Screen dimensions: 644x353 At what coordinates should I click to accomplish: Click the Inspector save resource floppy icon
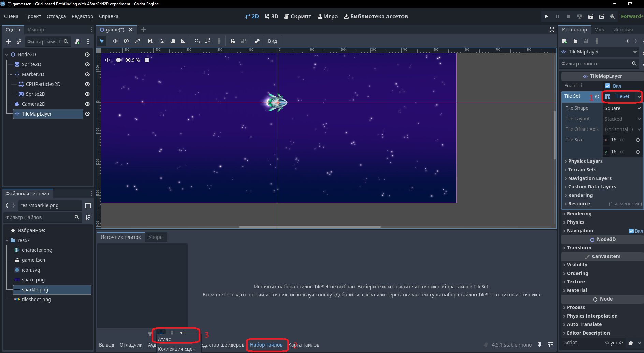coord(586,41)
